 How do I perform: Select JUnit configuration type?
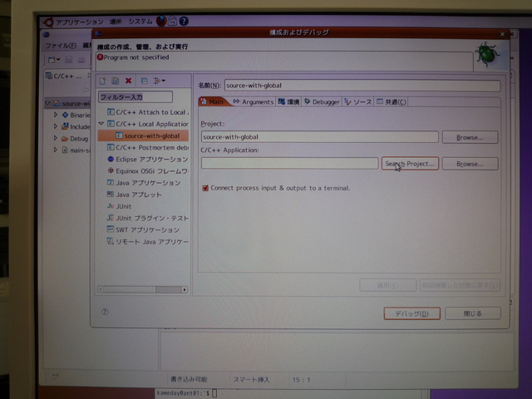[x=119, y=206]
